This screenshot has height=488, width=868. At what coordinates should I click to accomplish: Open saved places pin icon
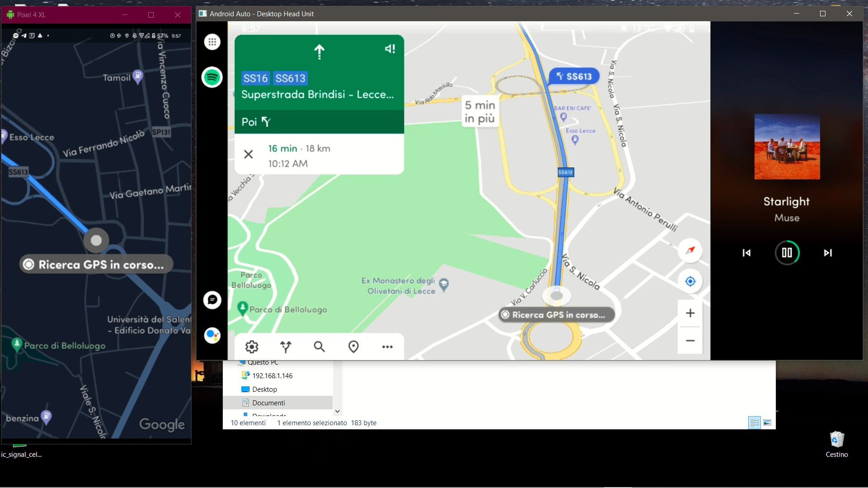coord(354,347)
